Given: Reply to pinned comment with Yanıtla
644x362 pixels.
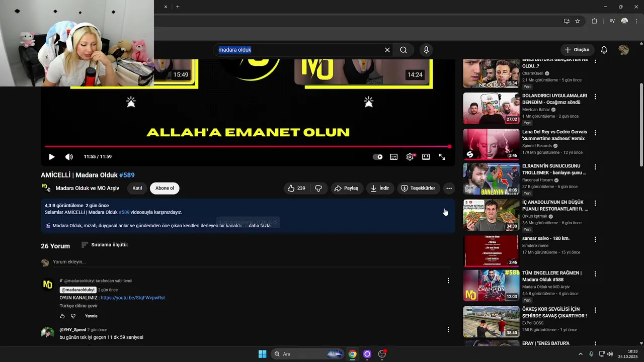Looking at the screenshot, I should tap(91, 316).
